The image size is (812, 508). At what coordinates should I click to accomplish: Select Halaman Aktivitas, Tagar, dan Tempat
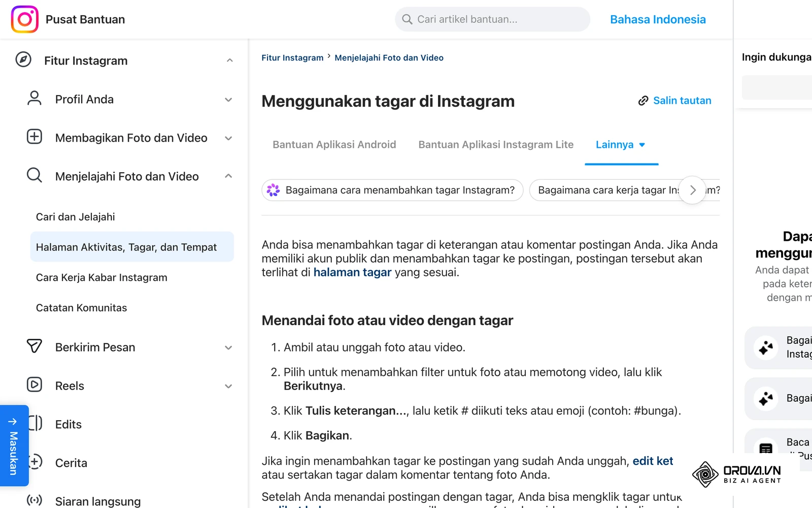tap(132, 247)
